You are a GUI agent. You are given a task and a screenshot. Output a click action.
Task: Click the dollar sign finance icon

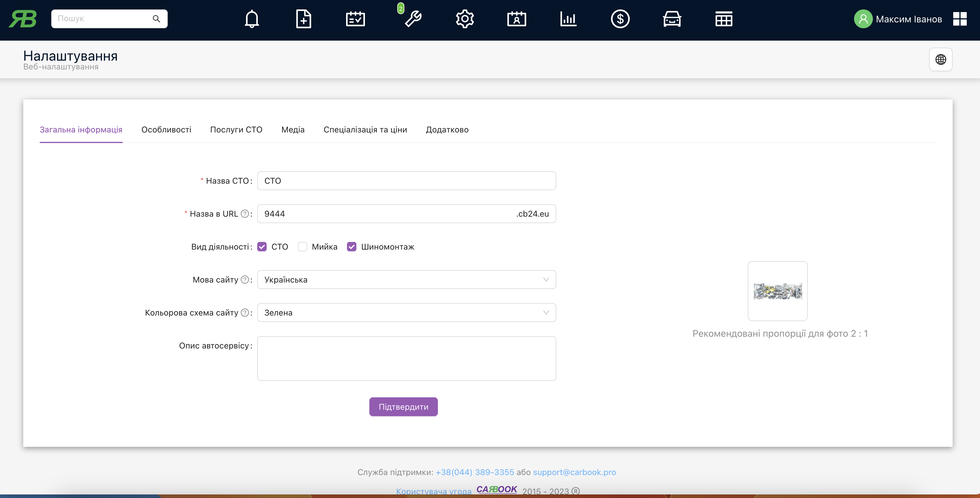[620, 19]
